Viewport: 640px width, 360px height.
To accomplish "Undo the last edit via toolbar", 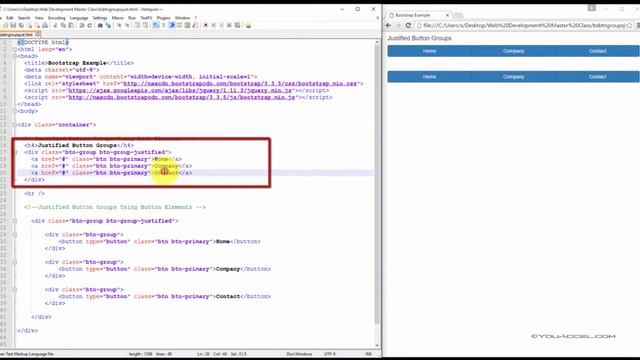I will tap(82, 25).
